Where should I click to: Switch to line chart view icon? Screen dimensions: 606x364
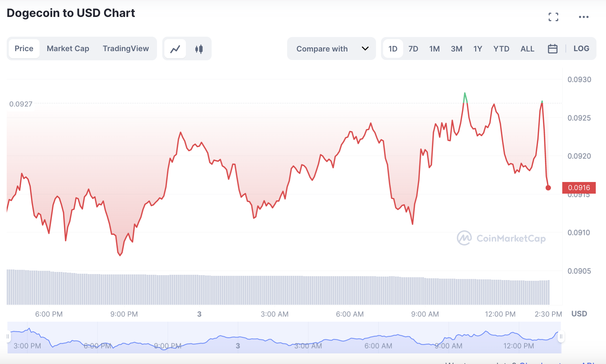[x=175, y=49]
